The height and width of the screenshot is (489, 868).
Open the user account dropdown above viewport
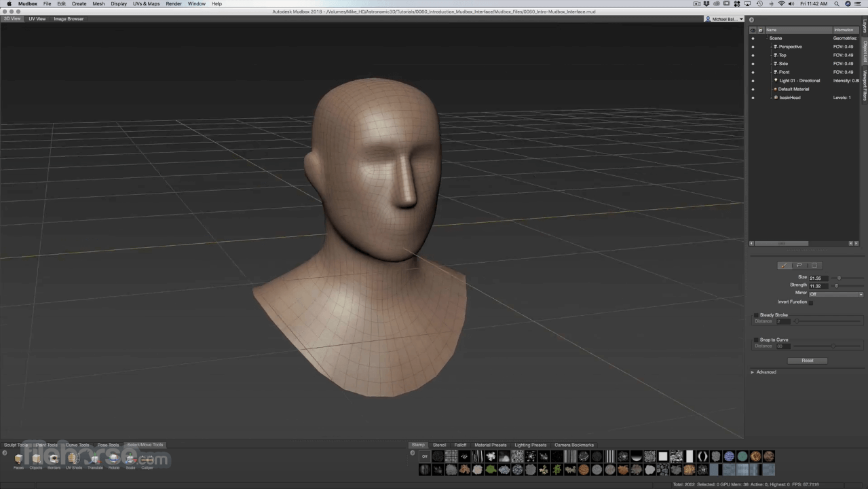pyautogui.click(x=724, y=19)
